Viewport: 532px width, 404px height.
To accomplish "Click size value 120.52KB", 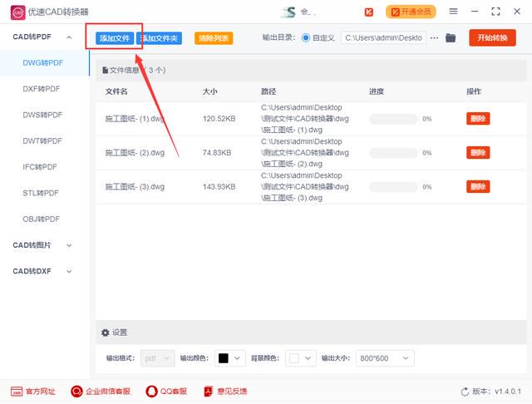I will tap(219, 119).
